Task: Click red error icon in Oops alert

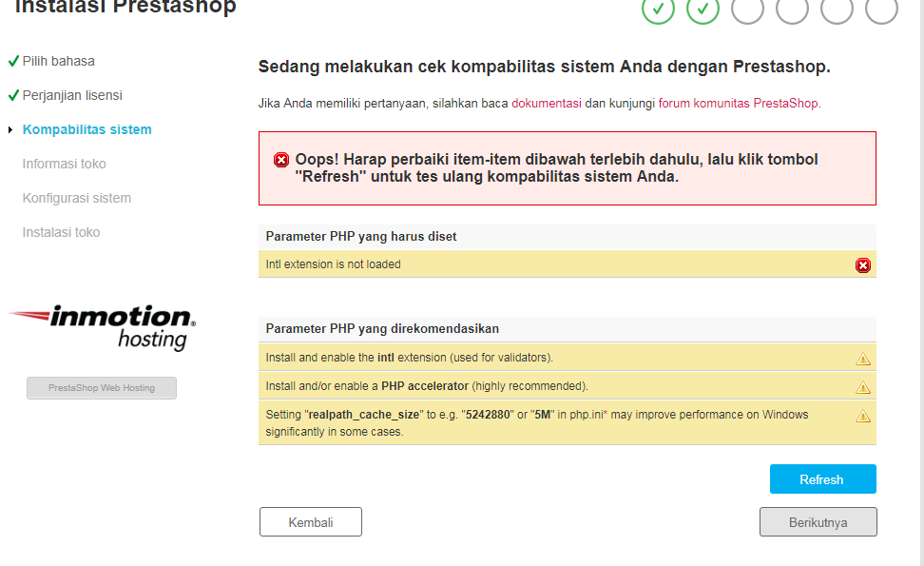Action: click(x=281, y=160)
